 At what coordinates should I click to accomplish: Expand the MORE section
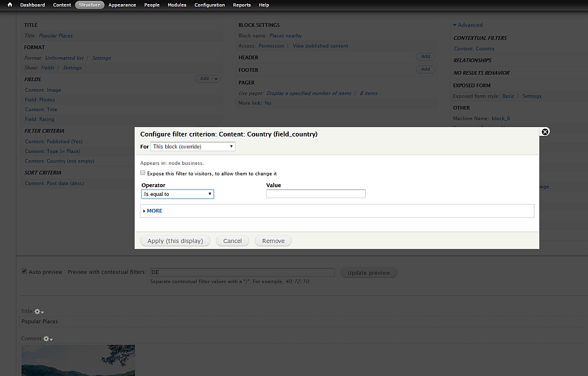tap(154, 211)
